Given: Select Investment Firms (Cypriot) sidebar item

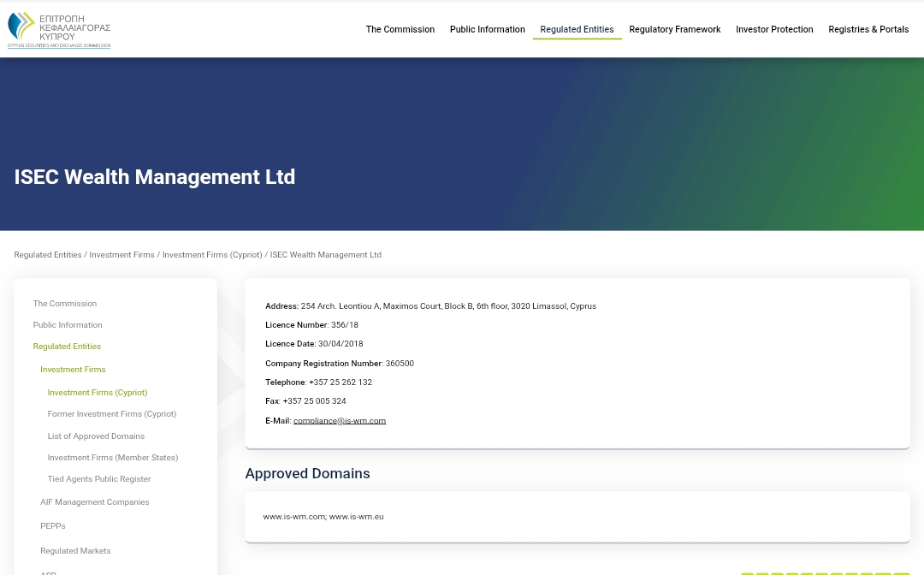Looking at the screenshot, I should click(x=98, y=393).
